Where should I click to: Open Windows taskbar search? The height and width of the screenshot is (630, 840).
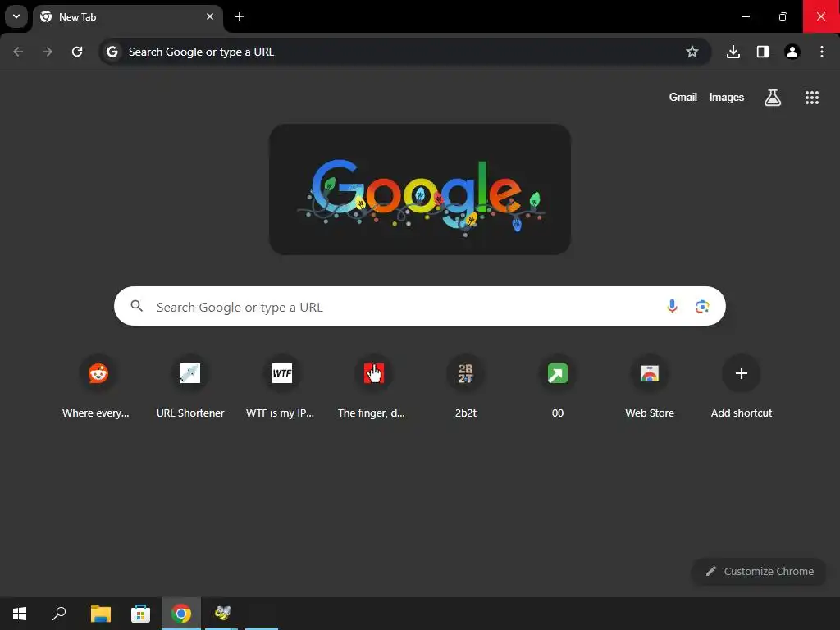click(59, 614)
